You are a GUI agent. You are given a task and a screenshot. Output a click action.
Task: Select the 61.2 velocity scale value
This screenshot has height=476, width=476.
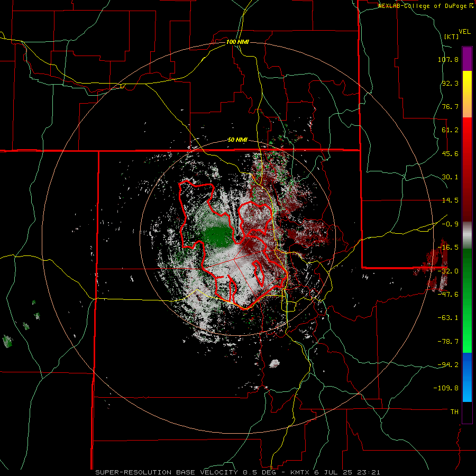click(450, 130)
